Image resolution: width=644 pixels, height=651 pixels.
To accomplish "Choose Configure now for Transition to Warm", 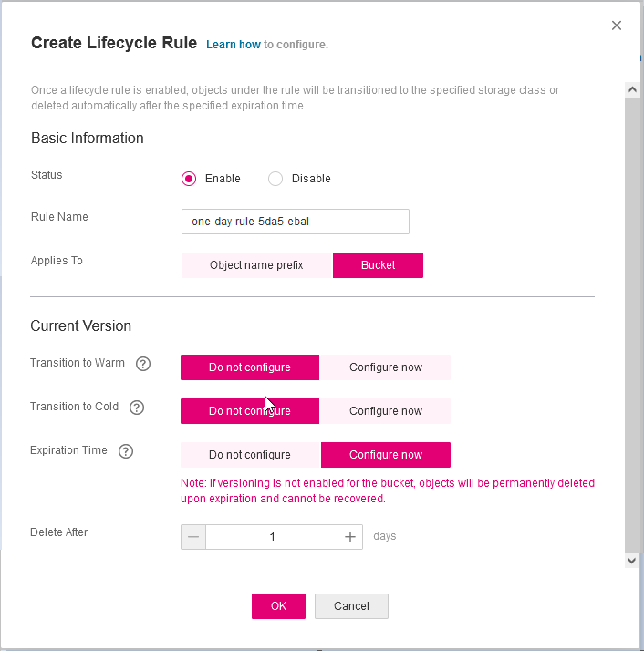I will [x=385, y=367].
